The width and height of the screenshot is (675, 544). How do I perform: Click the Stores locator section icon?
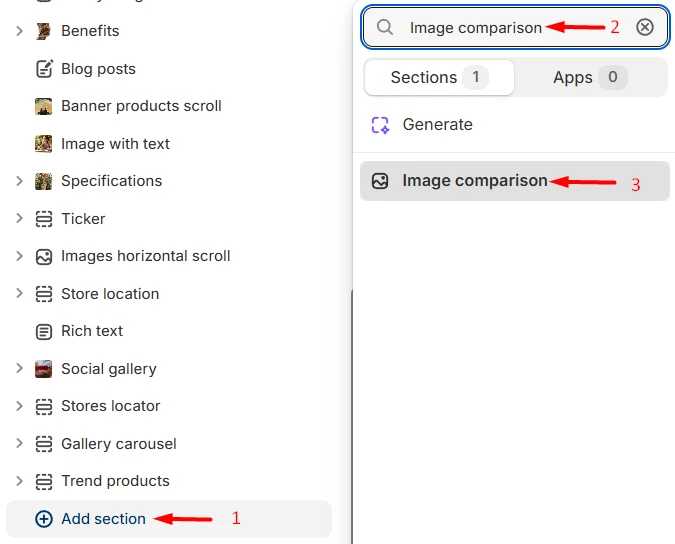(x=43, y=406)
